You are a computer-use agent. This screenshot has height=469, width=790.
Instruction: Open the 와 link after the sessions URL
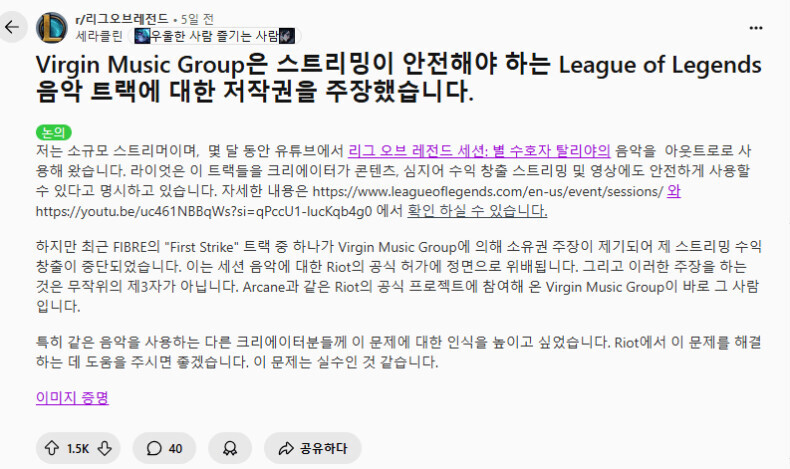pos(674,191)
